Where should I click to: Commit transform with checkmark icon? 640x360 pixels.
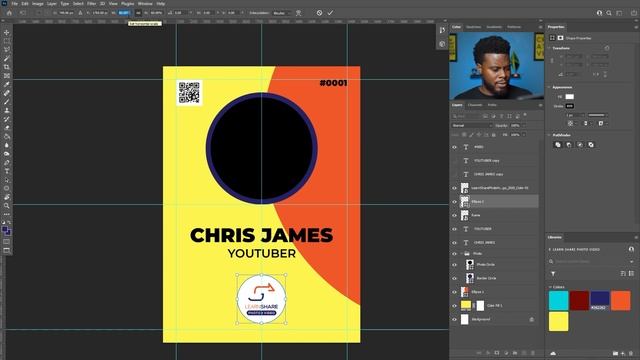point(330,13)
